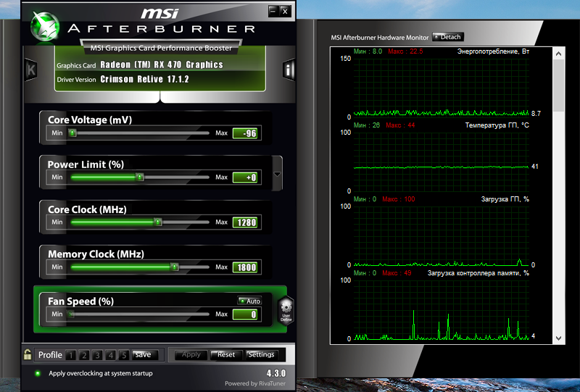The image size is (580, 392).
Task: Click the Powered by RivaTuner text
Action: 255,383
